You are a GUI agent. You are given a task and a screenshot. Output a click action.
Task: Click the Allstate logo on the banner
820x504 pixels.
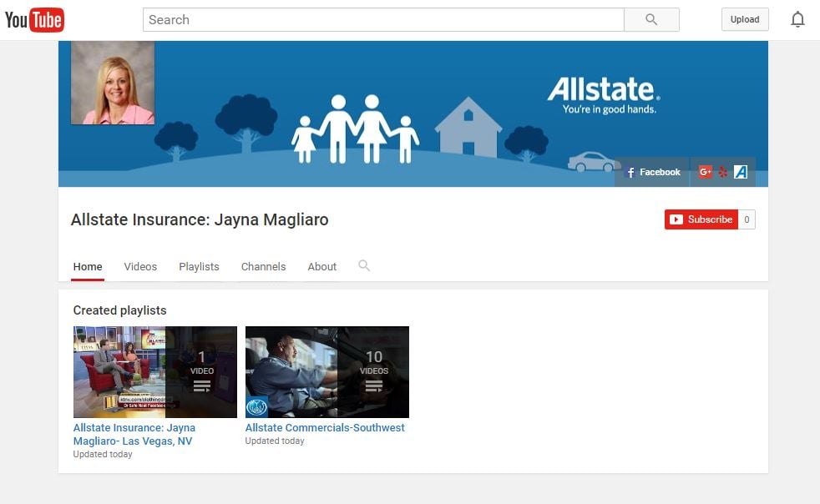click(604, 95)
